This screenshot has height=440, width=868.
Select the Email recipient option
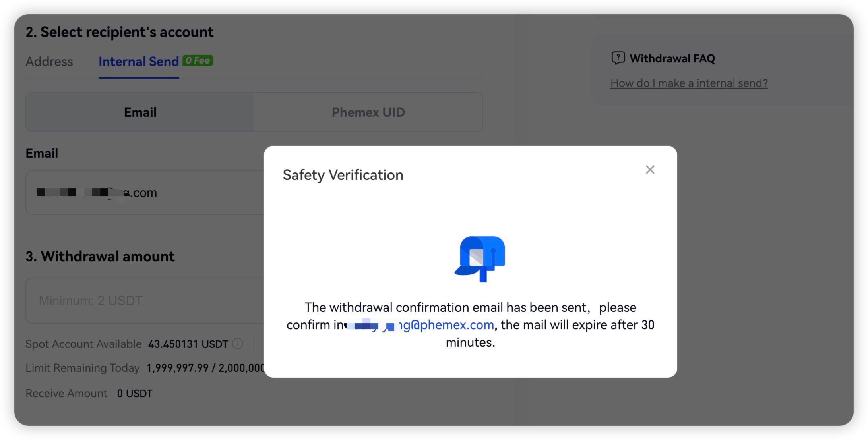[x=139, y=112]
